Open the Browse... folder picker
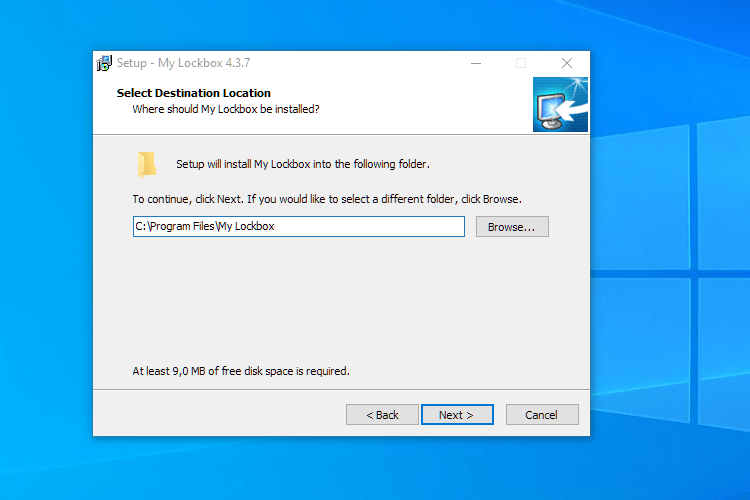Image resolution: width=750 pixels, height=500 pixels. (512, 227)
